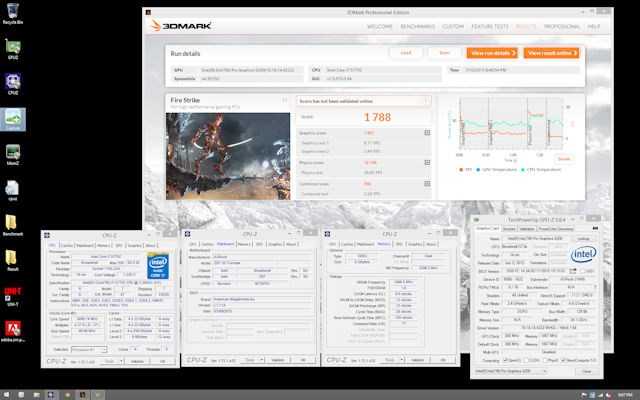
Task: Click the volume icon in system tray
Action: pyautogui.click(x=608, y=395)
